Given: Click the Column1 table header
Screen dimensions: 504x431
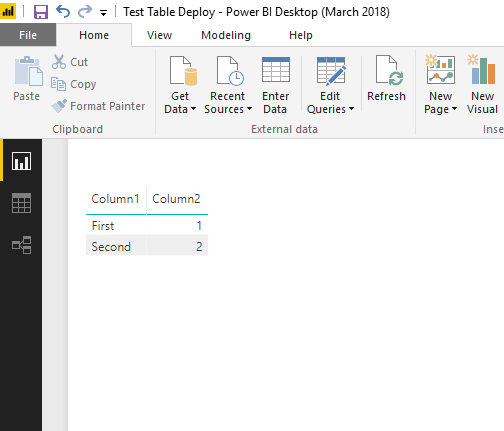Looking at the screenshot, I should (x=116, y=199).
